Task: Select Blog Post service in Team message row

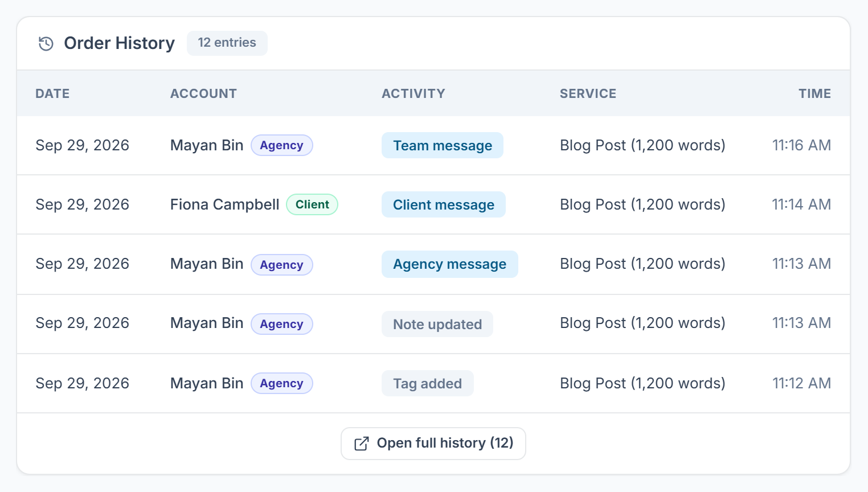Action: 642,146
